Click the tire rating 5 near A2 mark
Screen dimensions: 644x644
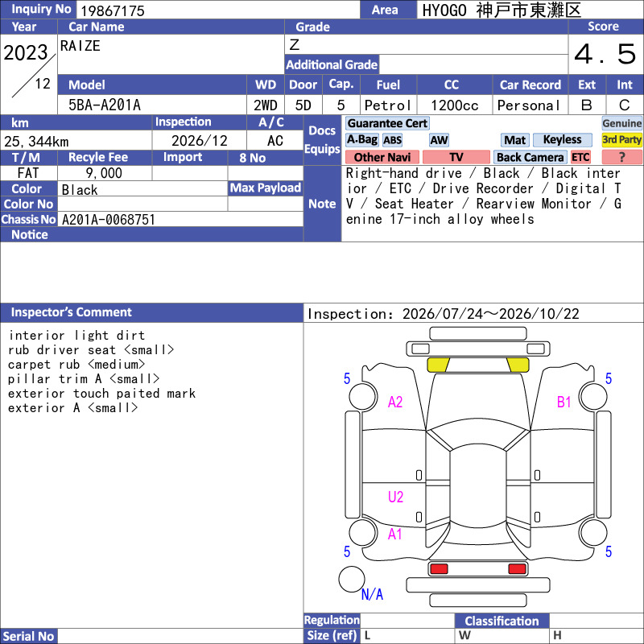(x=347, y=378)
